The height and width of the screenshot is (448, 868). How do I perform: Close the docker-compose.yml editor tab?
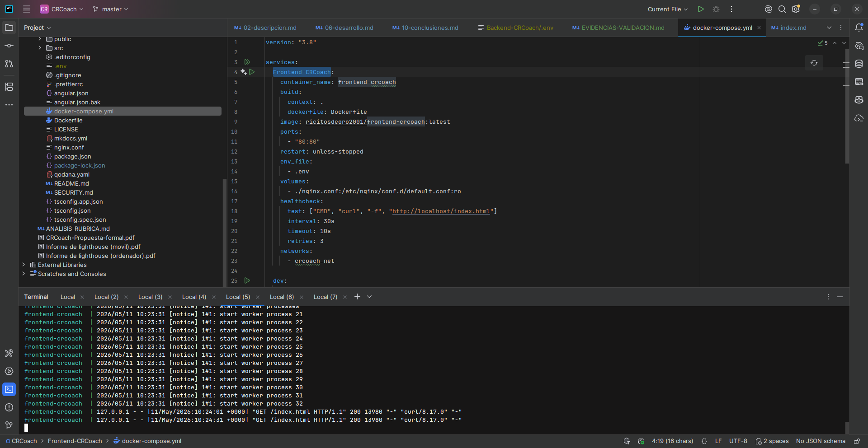click(759, 28)
